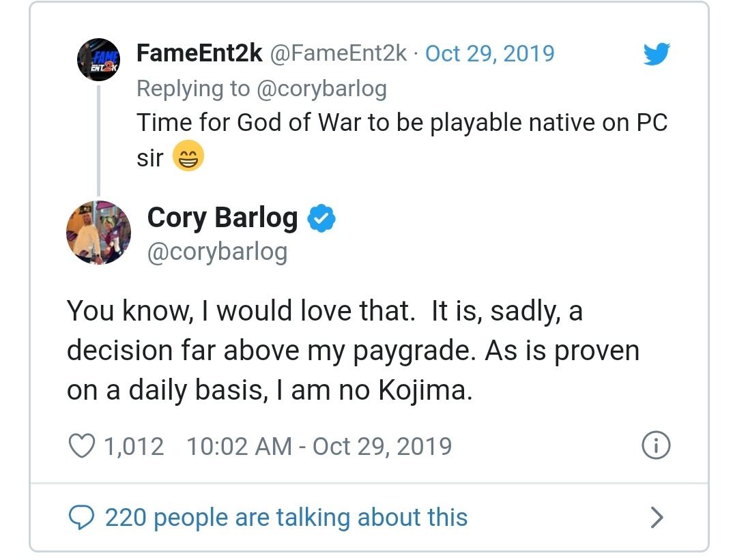
Task: Click the 'Replying to @corybarlog' mention
Action: click(321, 88)
